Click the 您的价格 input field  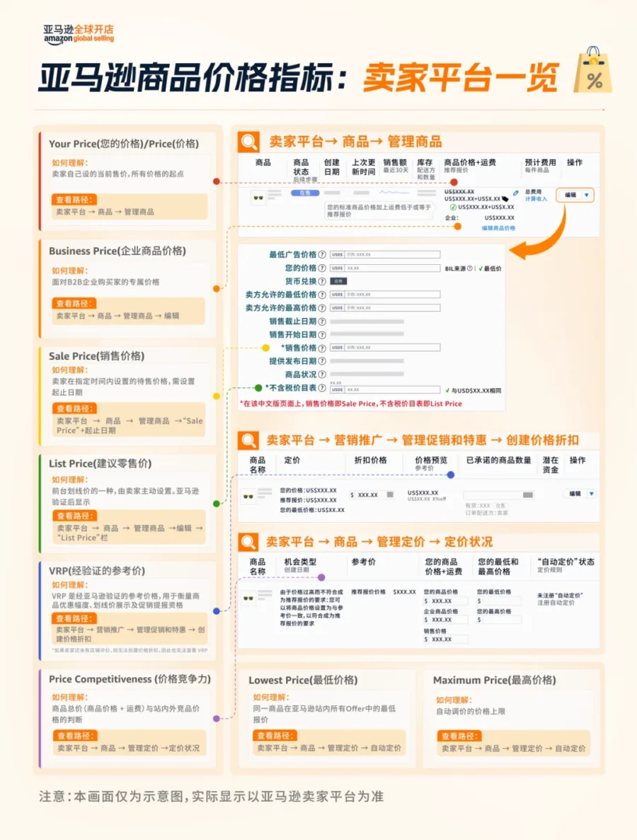point(386,268)
